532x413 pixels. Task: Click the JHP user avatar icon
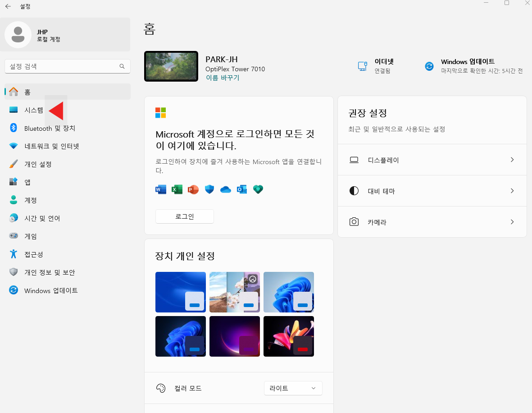(18, 35)
